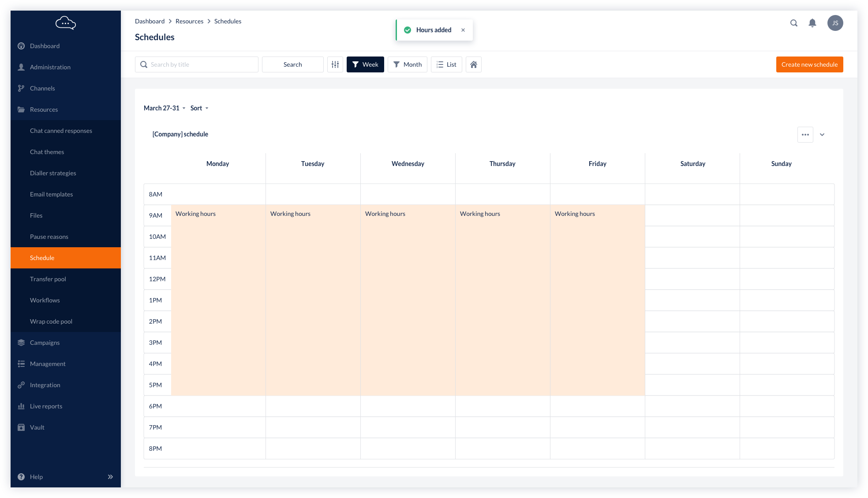Switch to Month view
This screenshot has height=498, width=868.
407,64
